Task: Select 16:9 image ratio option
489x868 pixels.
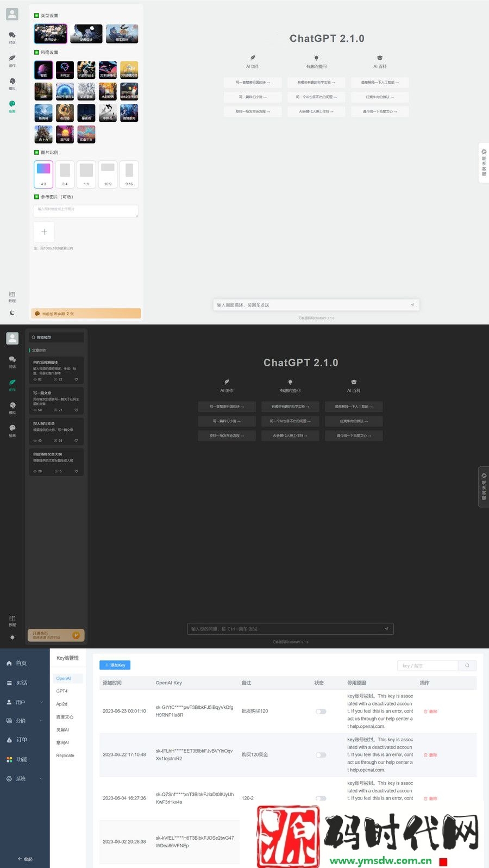Action: tap(108, 174)
